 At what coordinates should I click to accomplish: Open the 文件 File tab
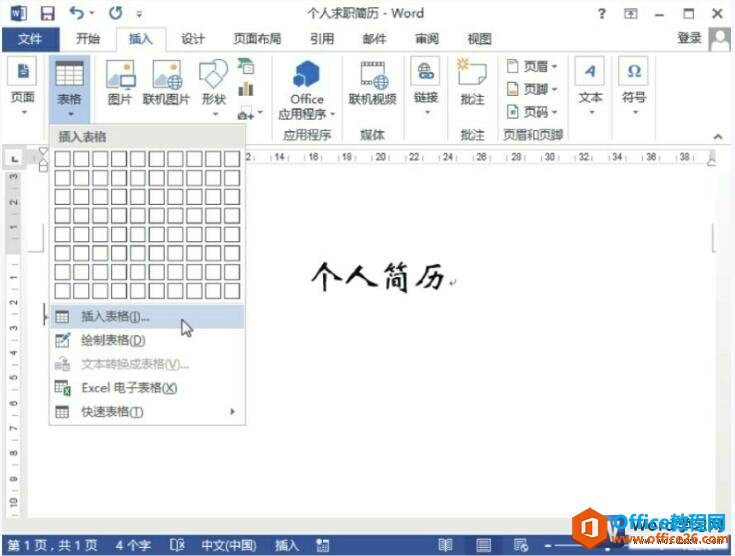(30, 39)
